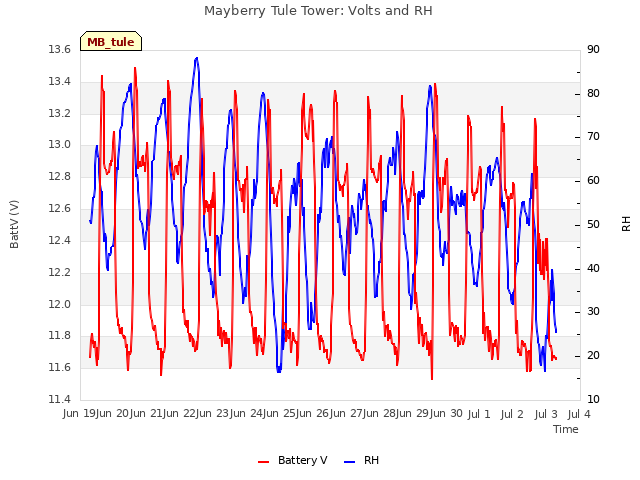The width and height of the screenshot is (640, 480).
Task: Click the 28Jun date label
Action: tap(397, 414)
